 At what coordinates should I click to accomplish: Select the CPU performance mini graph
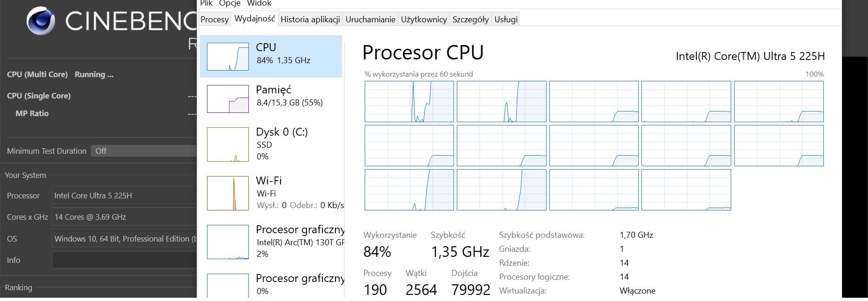(x=228, y=57)
